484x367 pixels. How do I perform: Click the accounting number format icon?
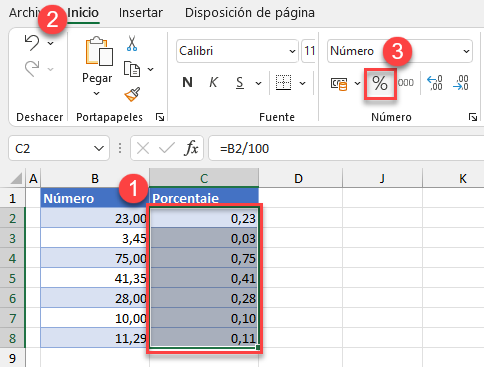point(339,84)
